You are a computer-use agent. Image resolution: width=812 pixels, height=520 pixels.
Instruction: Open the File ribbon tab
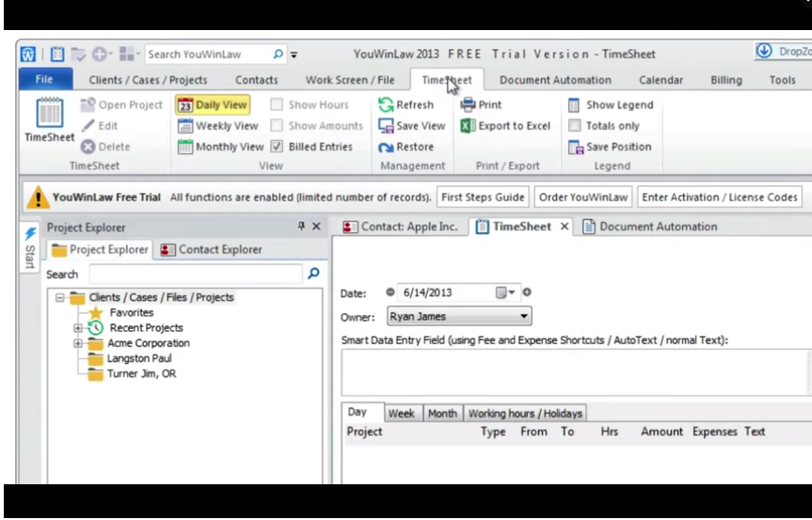[45, 79]
